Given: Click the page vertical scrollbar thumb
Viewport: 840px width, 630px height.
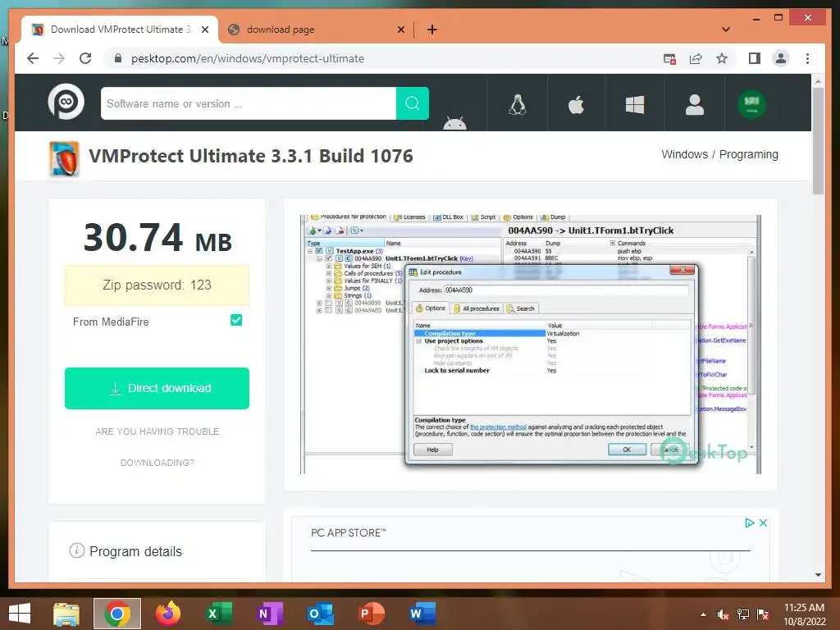Looking at the screenshot, I should click(x=818, y=141).
